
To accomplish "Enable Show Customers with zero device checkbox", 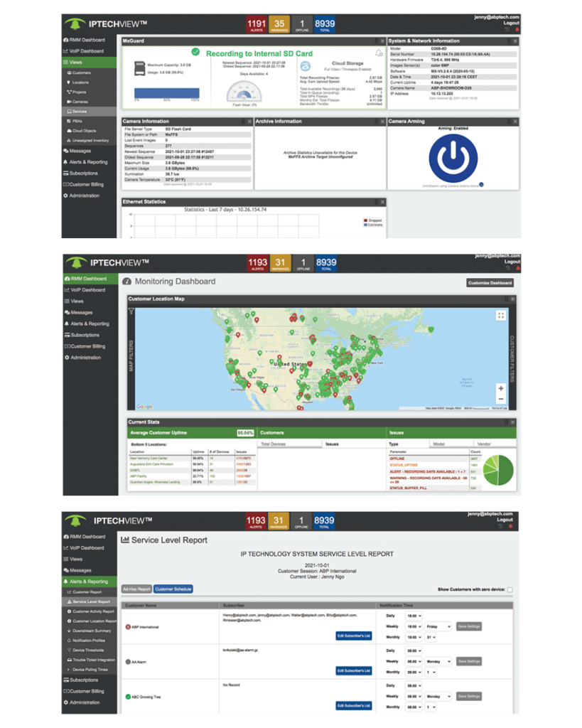I will (510, 589).
